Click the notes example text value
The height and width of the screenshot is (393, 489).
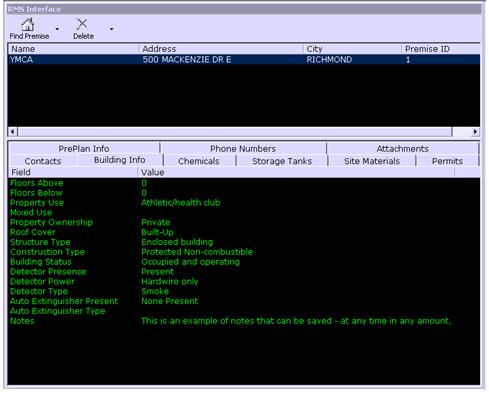tap(296, 321)
